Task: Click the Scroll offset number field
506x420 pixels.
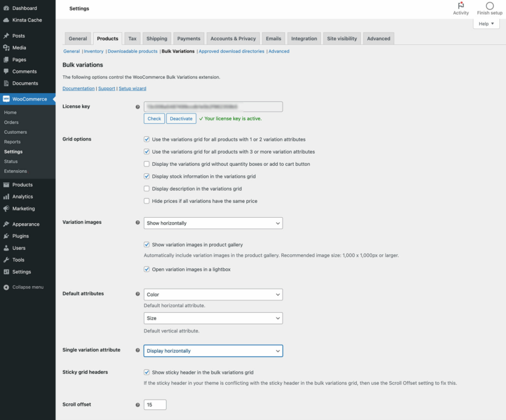Action: point(154,405)
